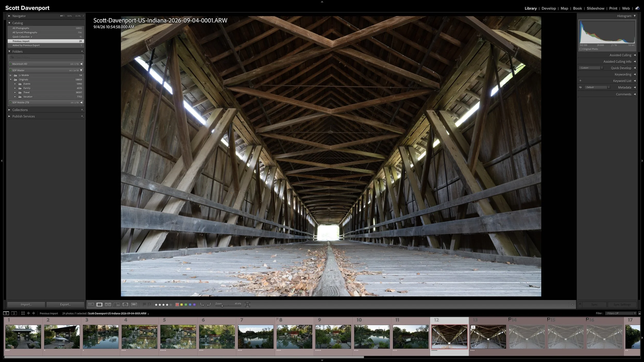The width and height of the screenshot is (644, 362).
Task: Open the Quick Develop Custom preset dropdown
Action: [591, 68]
